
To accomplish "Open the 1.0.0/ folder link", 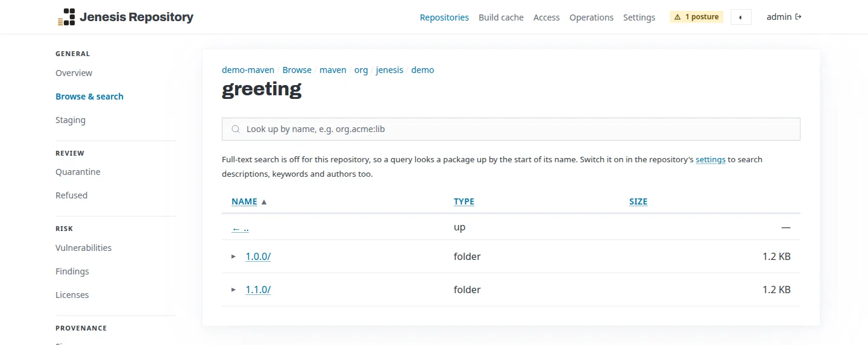I will [258, 256].
